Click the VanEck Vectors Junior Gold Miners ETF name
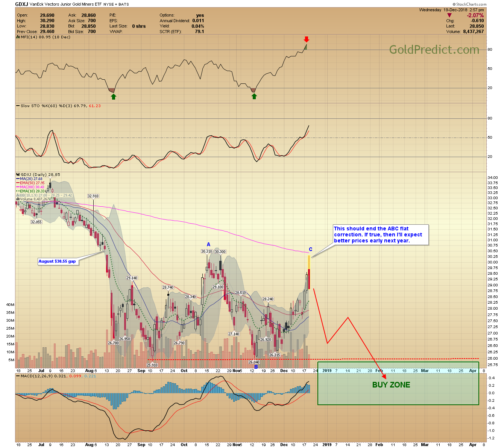 pos(65,5)
